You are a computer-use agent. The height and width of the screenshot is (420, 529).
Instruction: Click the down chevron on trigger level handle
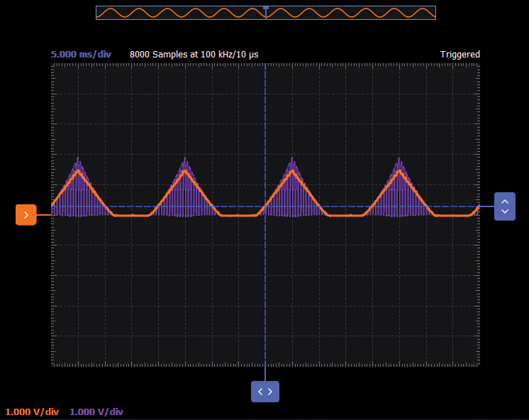tap(505, 211)
